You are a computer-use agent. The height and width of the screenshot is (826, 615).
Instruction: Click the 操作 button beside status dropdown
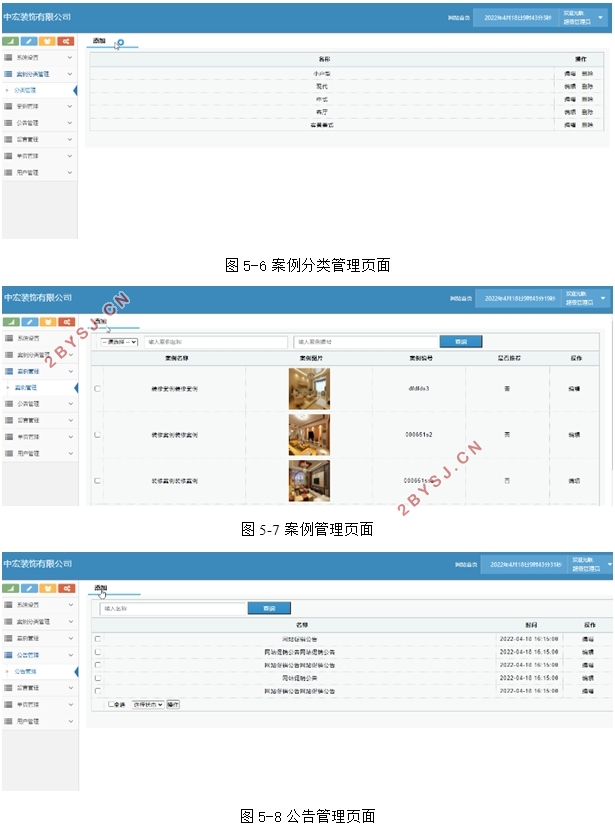click(173, 704)
